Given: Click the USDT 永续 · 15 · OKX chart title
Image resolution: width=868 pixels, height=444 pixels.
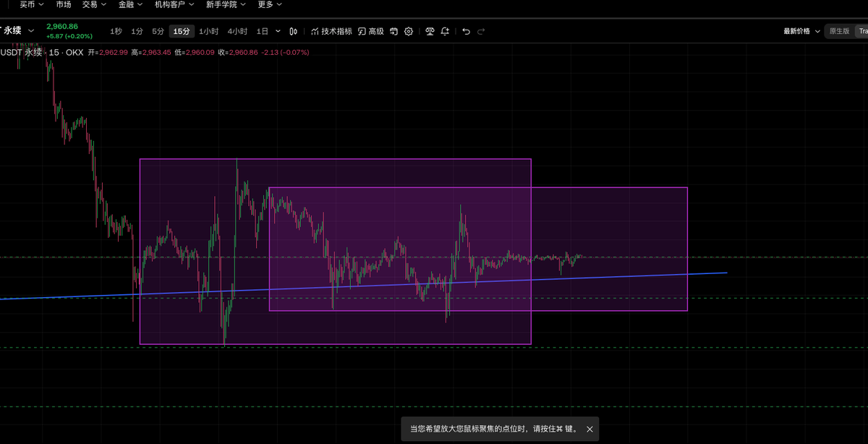Looking at the screenshot, I should 42,52.
